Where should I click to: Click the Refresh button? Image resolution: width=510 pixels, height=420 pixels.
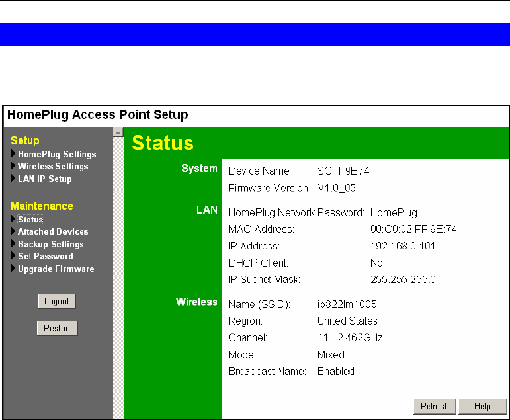click(x=435, y=407)
